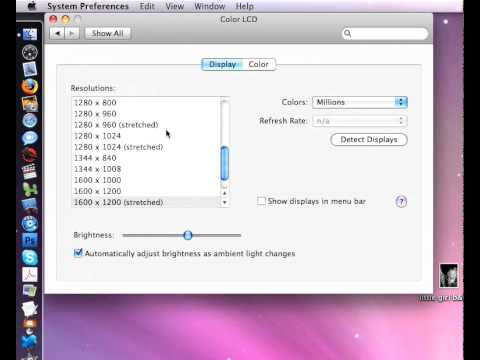Open the iChat speech bubble icon
Viewport: 480px width, 360px height.
click(30, 138)
